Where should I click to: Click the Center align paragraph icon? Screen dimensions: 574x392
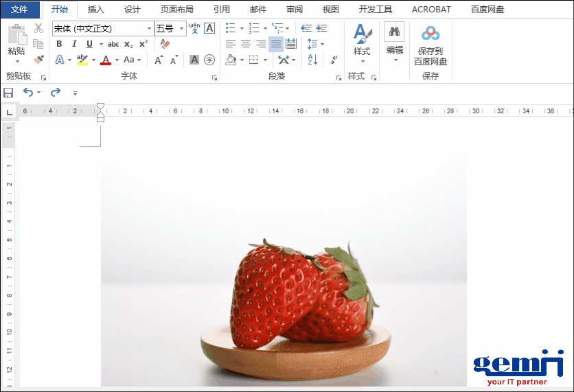click(246, 44)
